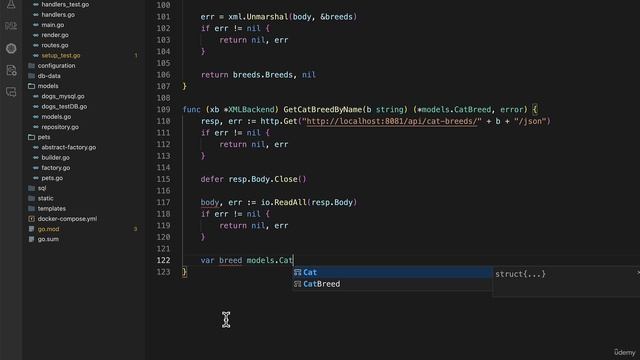Open pets.go file

pyautogui.click(x=52, y=178)
